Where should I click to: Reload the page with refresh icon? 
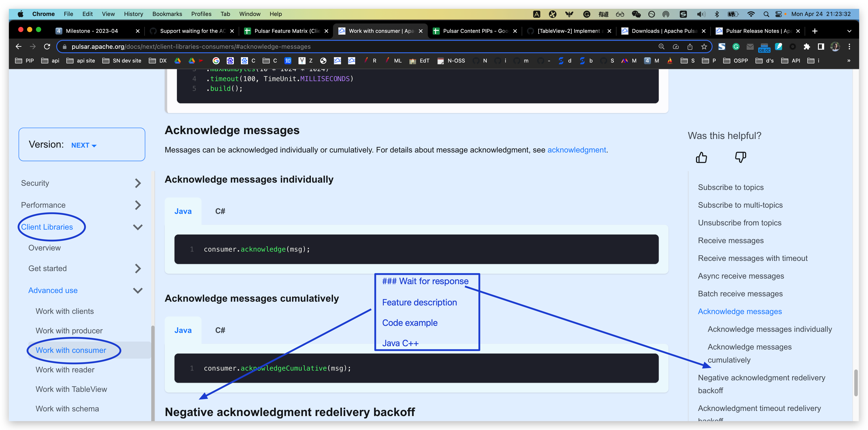(x=47, y=47)
